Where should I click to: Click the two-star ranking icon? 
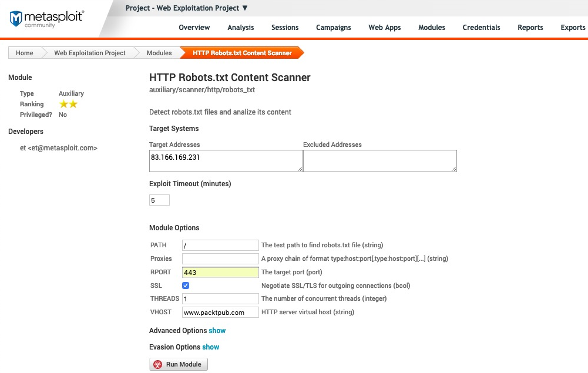tap(68, 104)
